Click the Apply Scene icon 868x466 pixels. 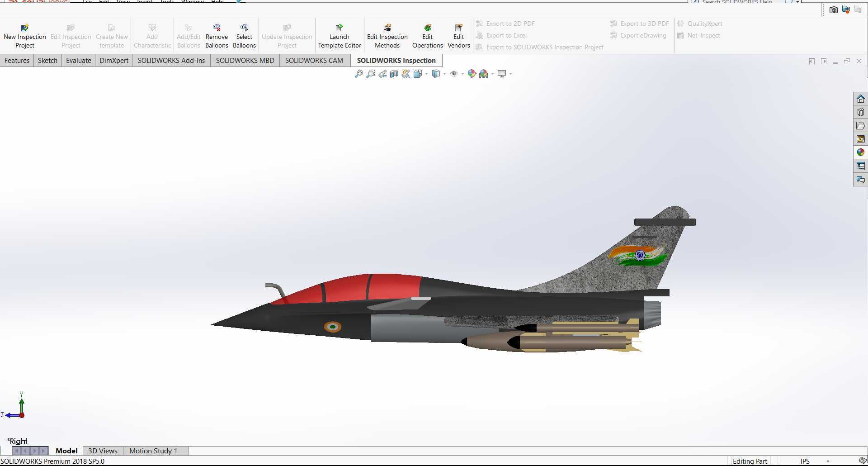[x=484, y=74]
